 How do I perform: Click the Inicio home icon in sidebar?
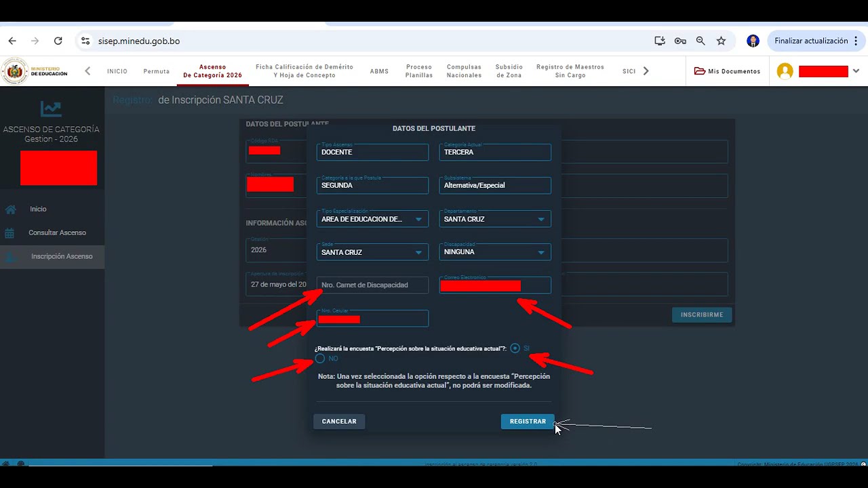point(10,209)
